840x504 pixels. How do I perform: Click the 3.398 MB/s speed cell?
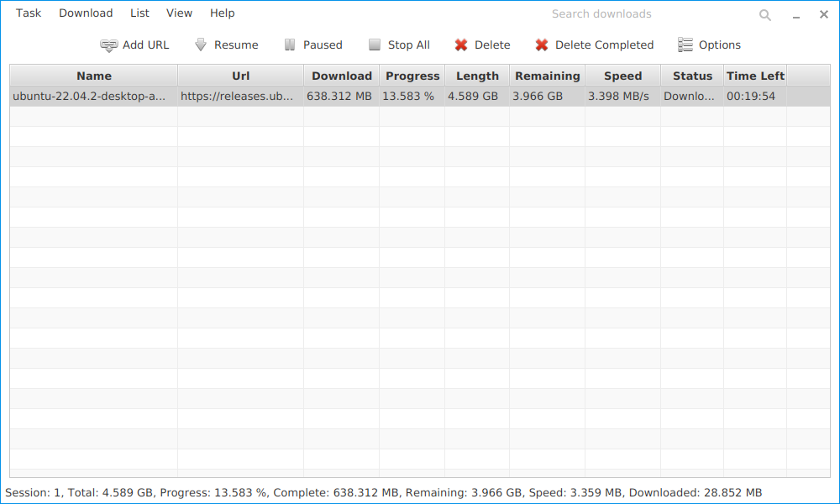coord(622,97)
